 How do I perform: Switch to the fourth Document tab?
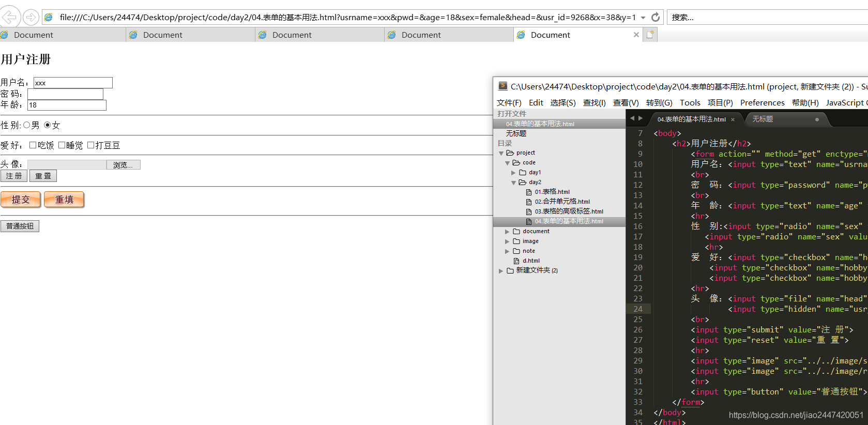point(449,35)
